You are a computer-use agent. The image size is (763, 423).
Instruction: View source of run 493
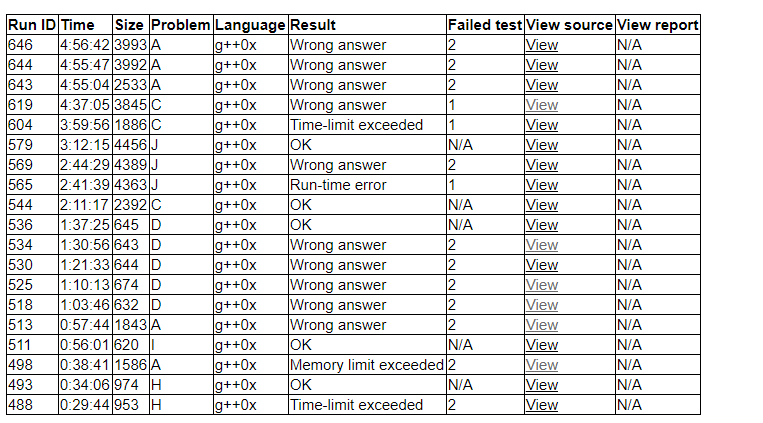click(541, 385)
